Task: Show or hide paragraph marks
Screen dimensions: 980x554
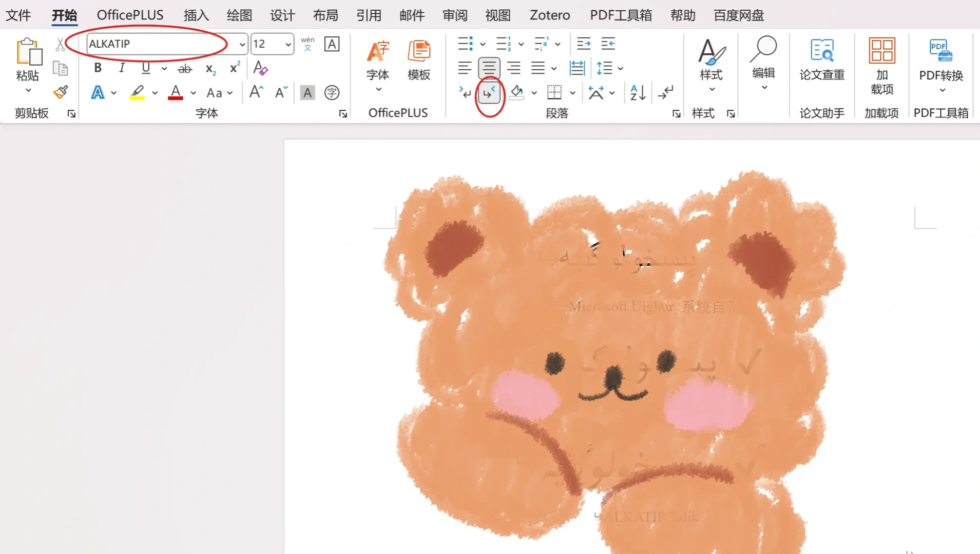Action: 666,93
